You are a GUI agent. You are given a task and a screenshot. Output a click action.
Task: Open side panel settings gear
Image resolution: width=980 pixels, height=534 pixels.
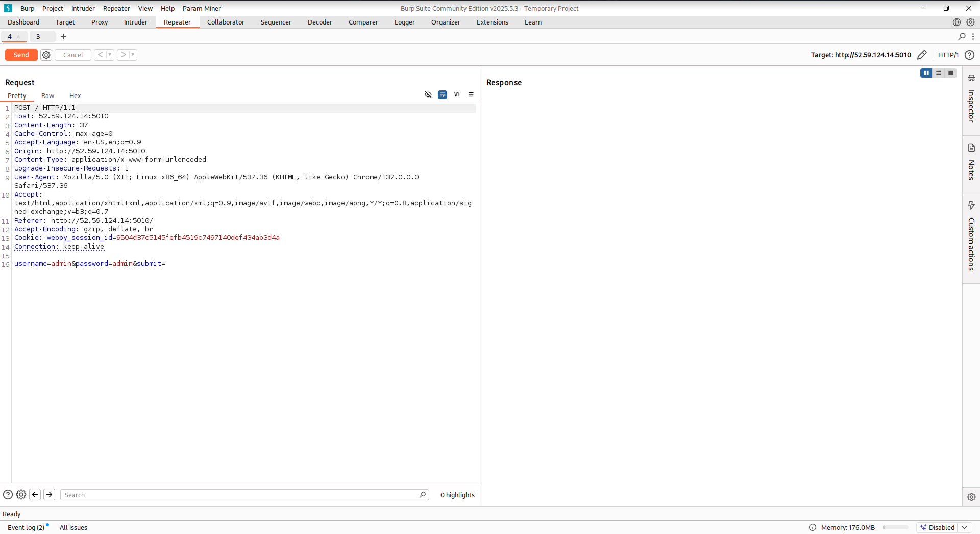tap(971, 497)
